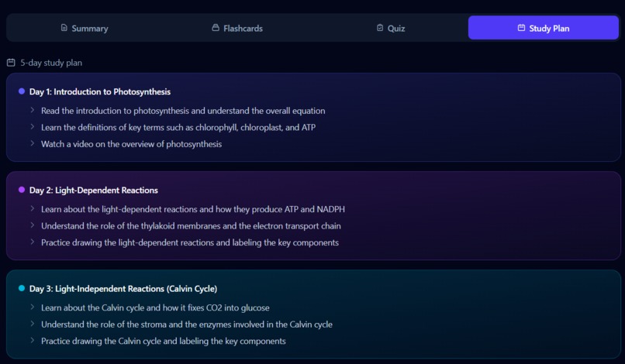Click chevron before 'Understand the role of the thylakoid'
625x364 pixels.
pyautogui.click(x=33, y=225)
